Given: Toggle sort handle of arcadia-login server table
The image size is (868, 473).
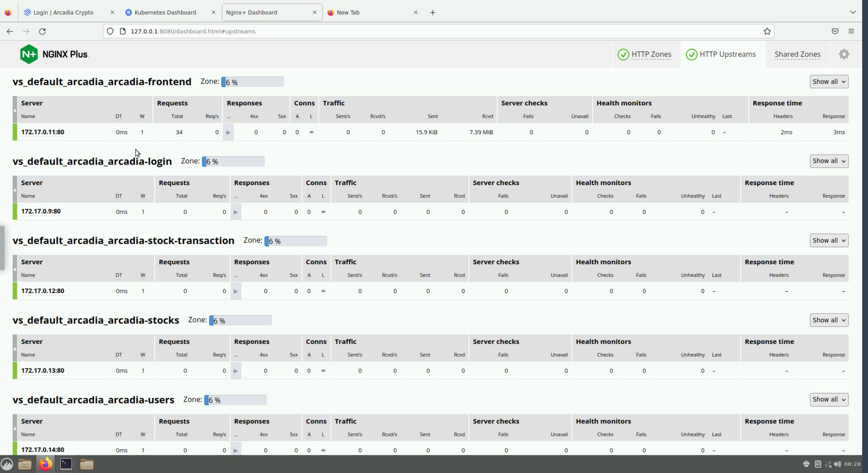Looking at the screenshot, I should coord(15,189).
